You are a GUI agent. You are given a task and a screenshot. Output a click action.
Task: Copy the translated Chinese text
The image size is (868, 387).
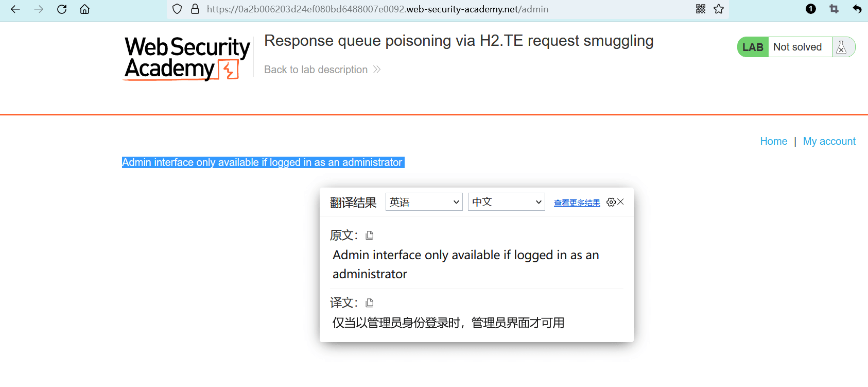(370, 303)
